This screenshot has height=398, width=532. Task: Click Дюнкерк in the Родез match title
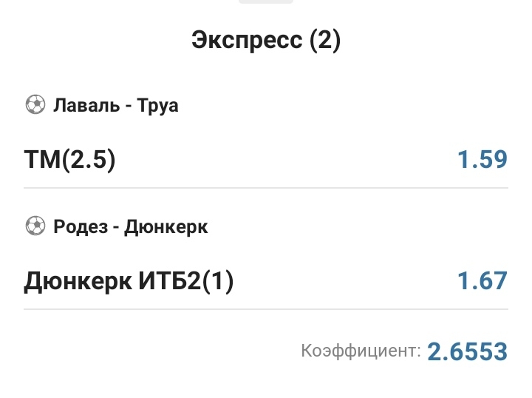click(x=166, y=226)
